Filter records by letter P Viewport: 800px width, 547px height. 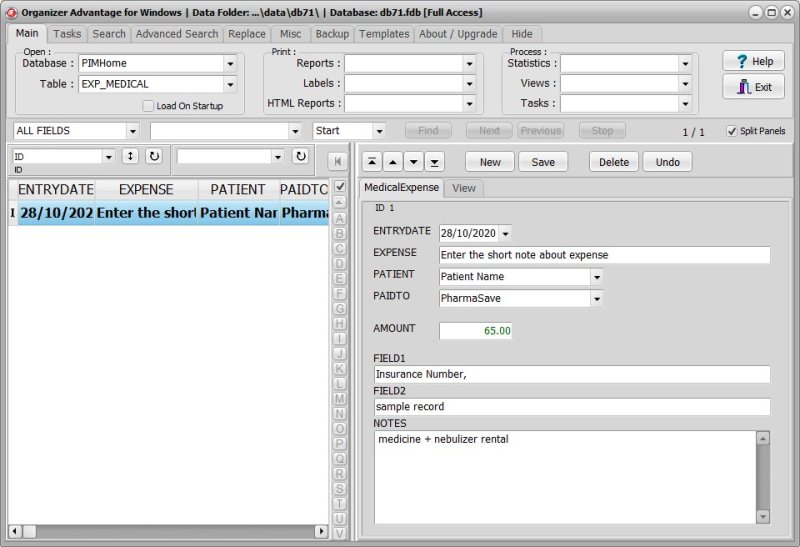339,443
